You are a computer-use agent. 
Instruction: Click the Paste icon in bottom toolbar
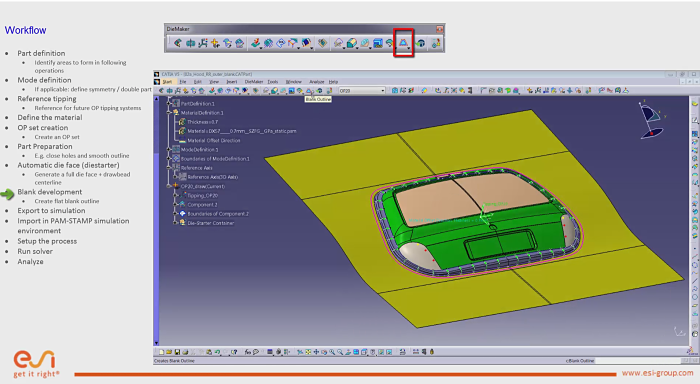click(x=209, y=352)
